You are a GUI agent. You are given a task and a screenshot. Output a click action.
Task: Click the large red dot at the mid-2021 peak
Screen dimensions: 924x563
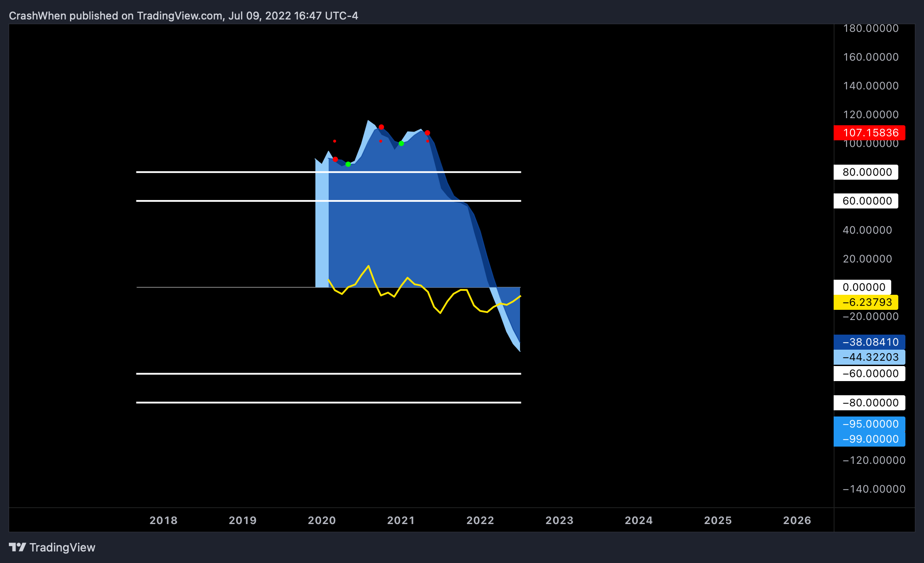point(427,133)
